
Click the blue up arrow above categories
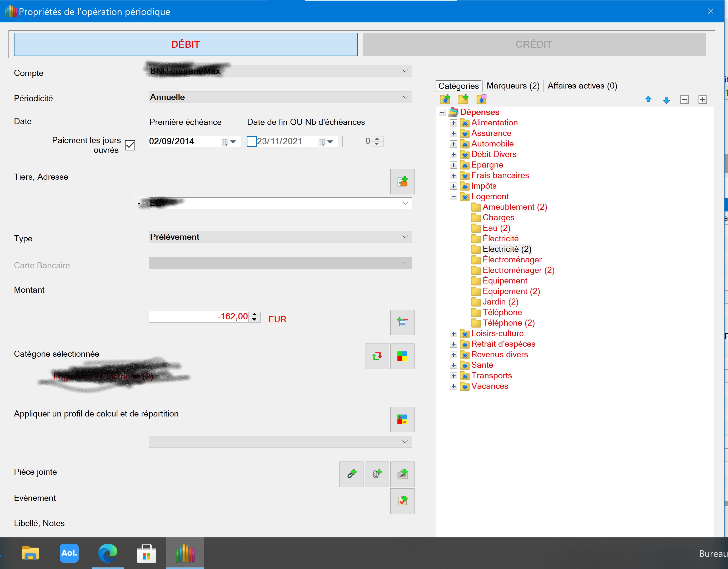point(648,99)
